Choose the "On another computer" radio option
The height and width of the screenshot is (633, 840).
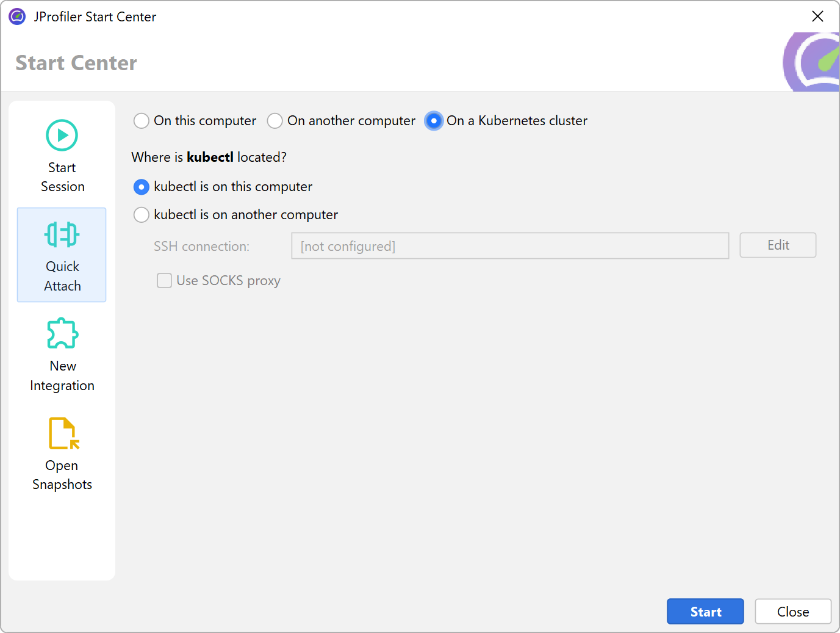pos(275,121)
